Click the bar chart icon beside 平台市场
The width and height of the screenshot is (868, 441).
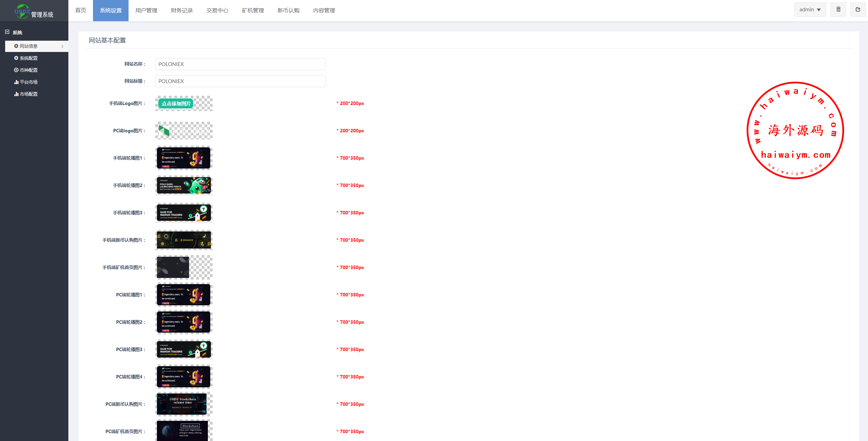16,82
